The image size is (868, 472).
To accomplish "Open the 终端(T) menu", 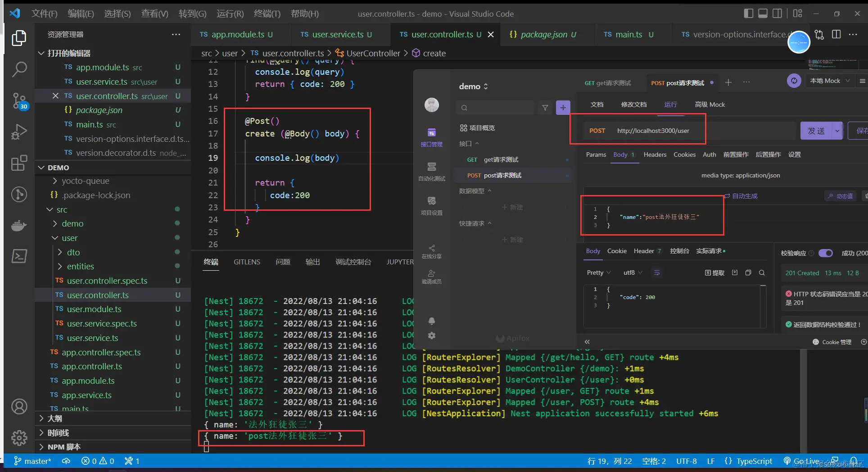I will click(x=267, y=14).
